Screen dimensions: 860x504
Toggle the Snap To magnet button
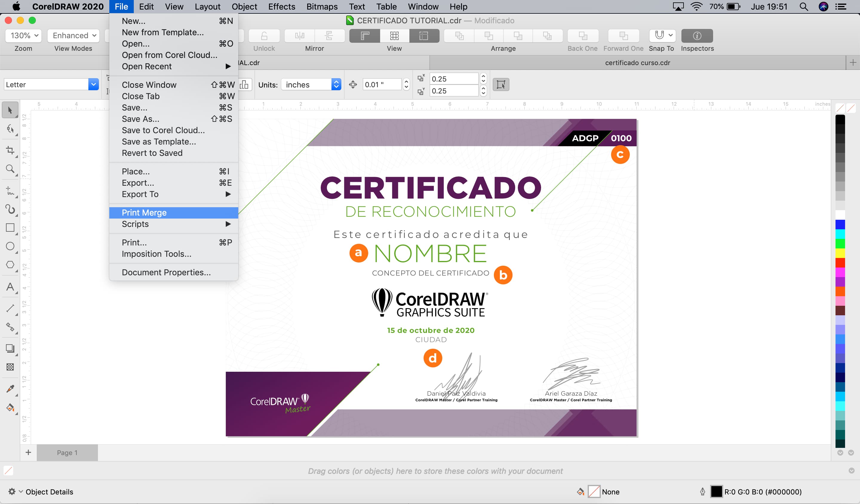coord(659,36)
